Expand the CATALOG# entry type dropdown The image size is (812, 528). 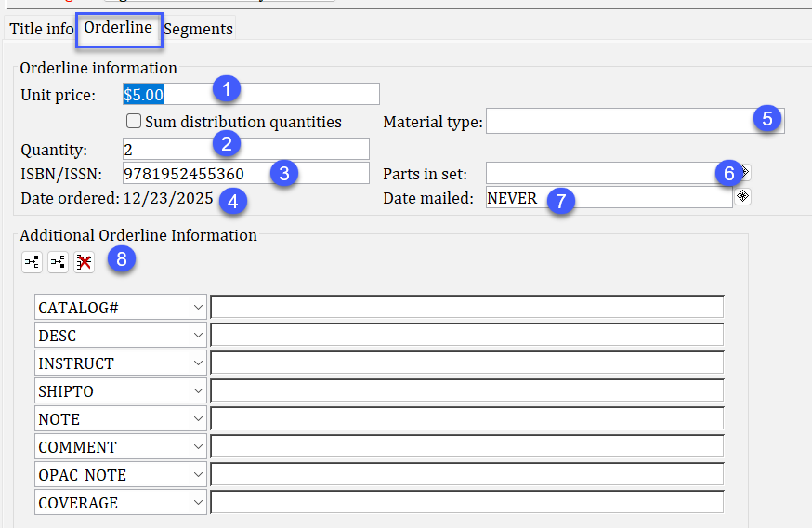click(199, 308)
